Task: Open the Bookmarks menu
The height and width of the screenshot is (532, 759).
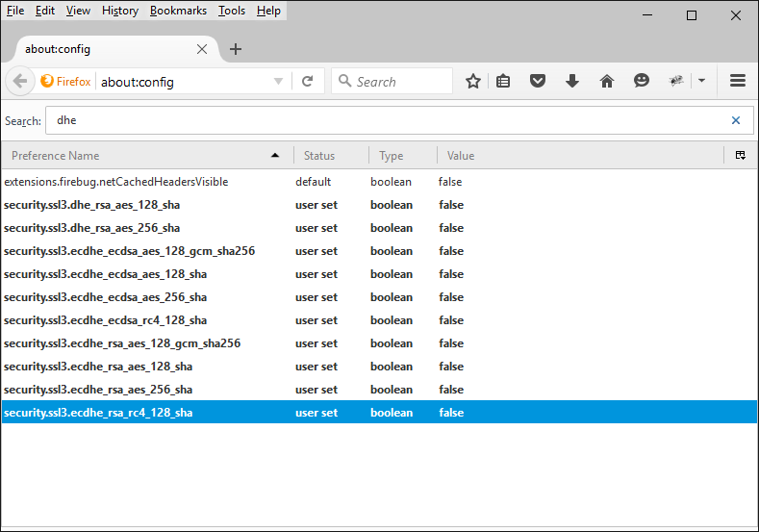Action: click(x=178, y=11)
